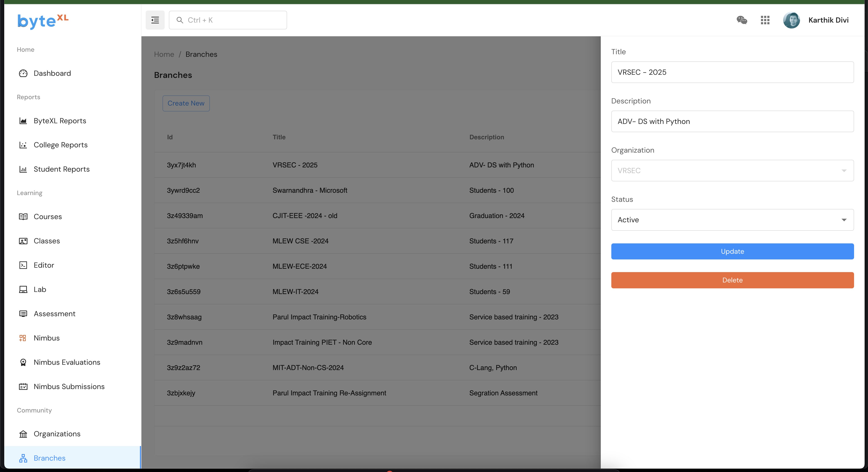Click the Dashboard gauge icon

point(23,73)
